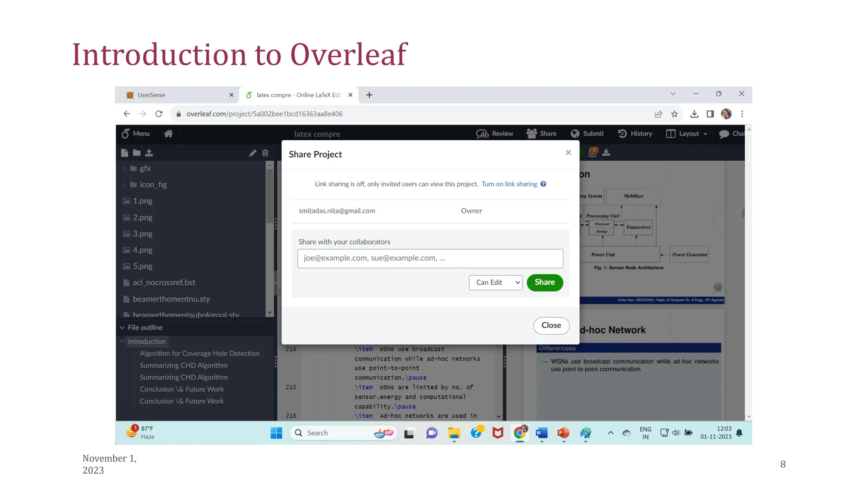Select owner email smitadas.nita@gmail.com
Screen dimensions: 868x488
(337, 211)
